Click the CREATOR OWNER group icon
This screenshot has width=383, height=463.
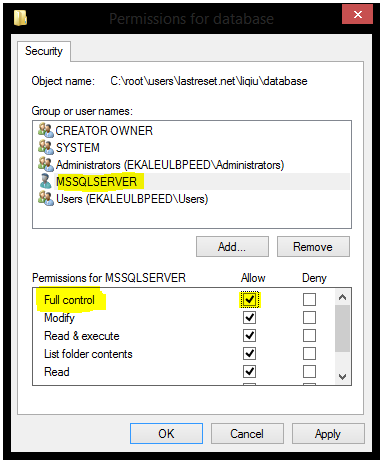tap(45, 130)
